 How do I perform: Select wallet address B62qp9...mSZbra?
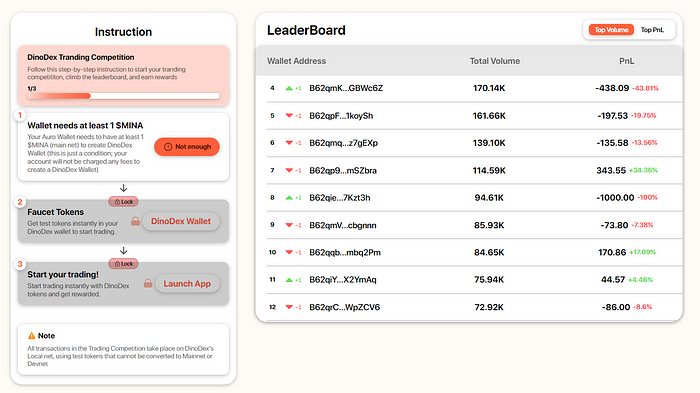click(343, 171)
